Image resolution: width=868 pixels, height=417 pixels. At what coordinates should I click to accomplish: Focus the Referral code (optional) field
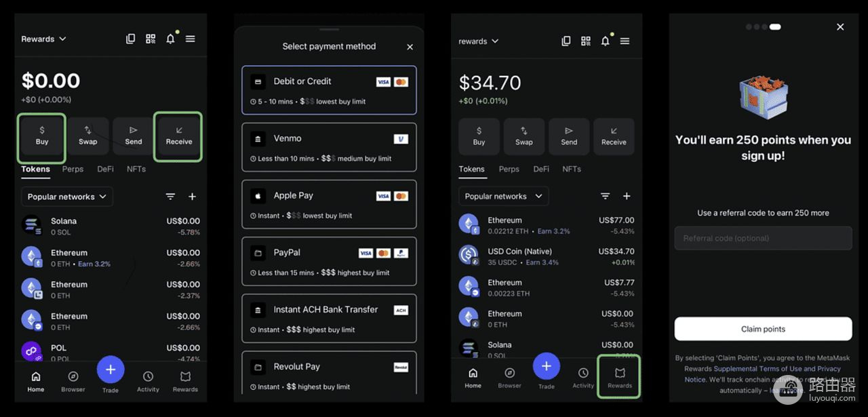coord(763,238)
